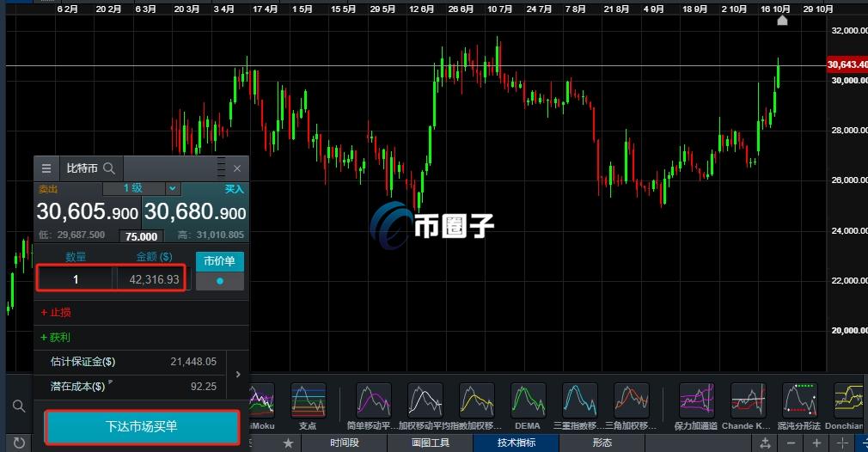Click 下达市场买单 to place order
Image resolution: width=868 pixels, height=452 pixels.
(142, 426)
